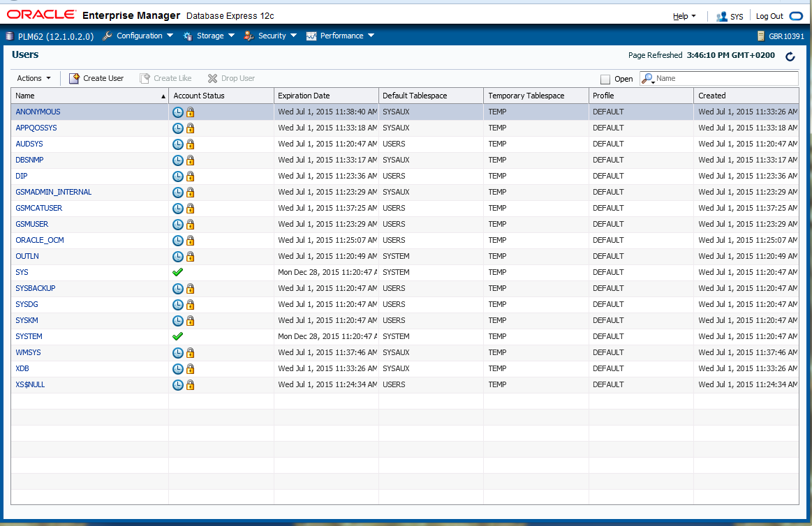Click the database icon beside PLM62

[x=9, y=36]
